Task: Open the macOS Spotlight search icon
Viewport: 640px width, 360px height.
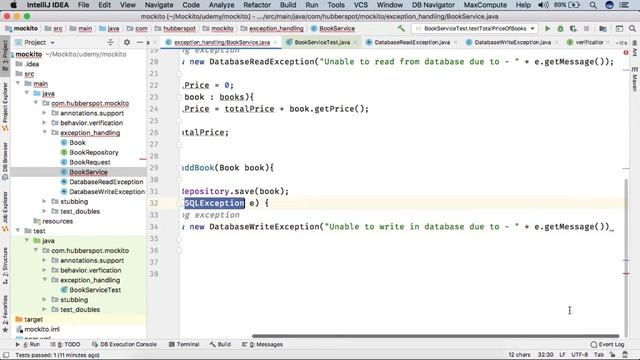Action: 593,5
